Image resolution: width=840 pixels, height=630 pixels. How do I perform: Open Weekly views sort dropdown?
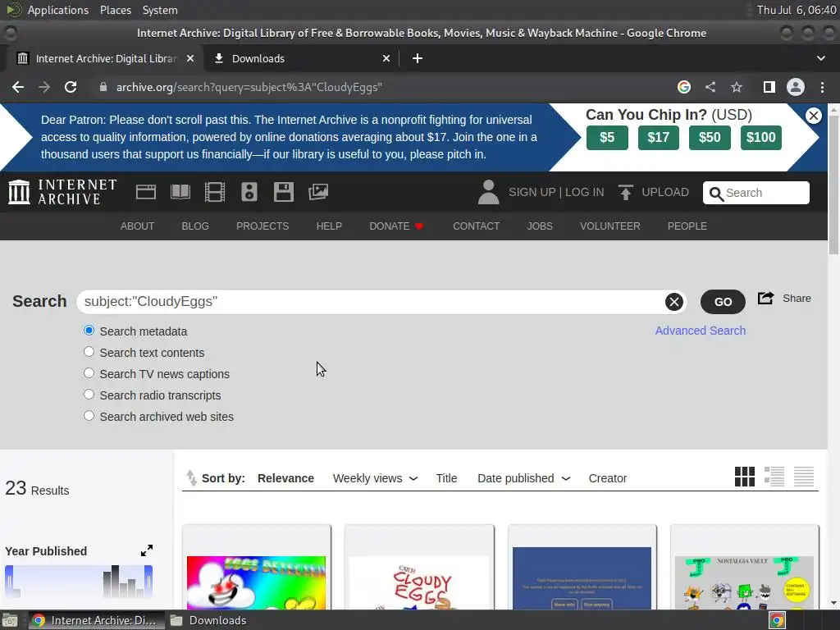tap(375, 478)
